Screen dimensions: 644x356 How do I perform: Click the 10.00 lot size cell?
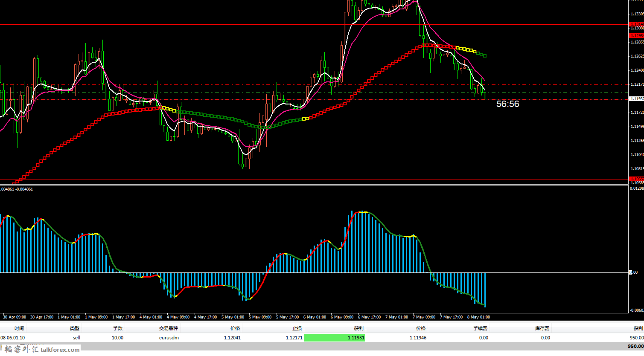pos(118,338)
